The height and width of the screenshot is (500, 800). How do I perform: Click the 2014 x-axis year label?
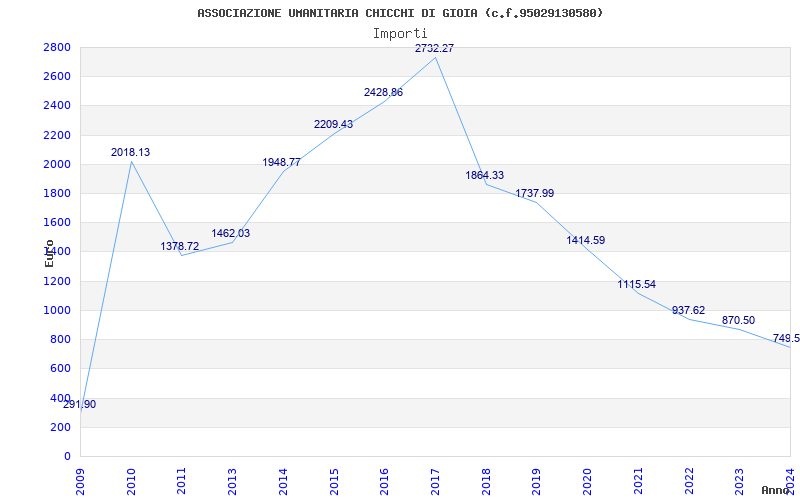(x=283, y=482)
